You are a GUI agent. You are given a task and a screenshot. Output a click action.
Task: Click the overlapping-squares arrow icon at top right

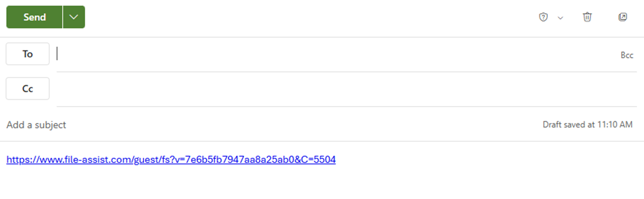point(623,17)
